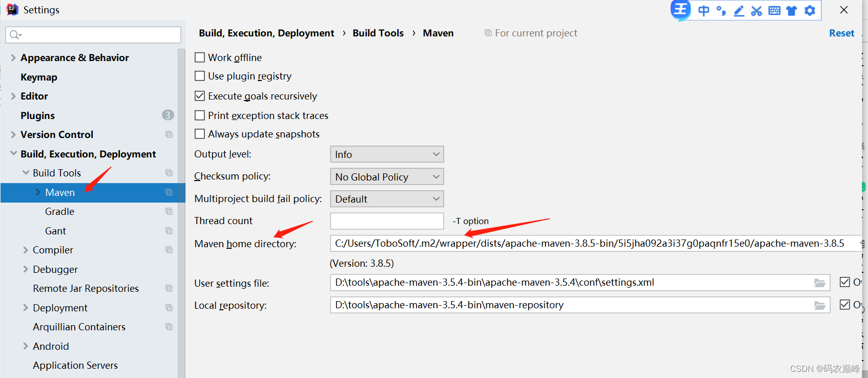The height and width of the screenshot is (378, 868).
Task: Expand the Debugger arrow
Action: click(x=26, y=269)
